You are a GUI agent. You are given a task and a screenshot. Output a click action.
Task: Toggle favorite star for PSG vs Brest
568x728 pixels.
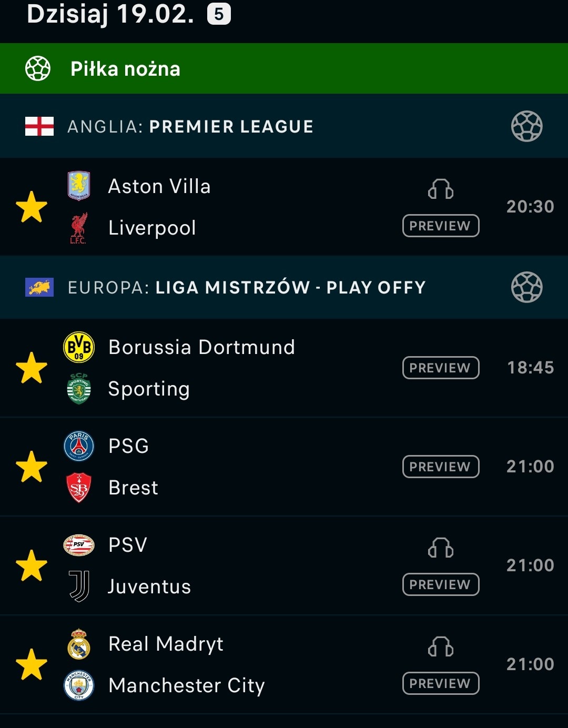pos(32,467)
